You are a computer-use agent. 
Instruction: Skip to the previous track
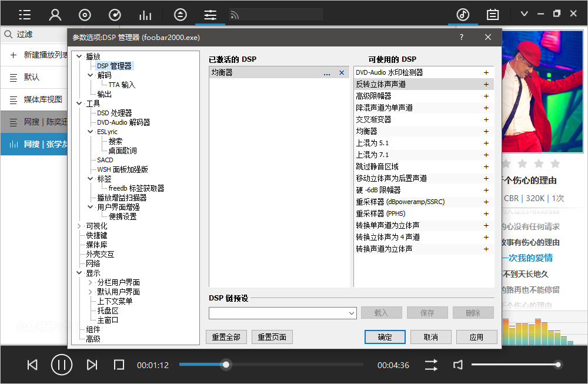coord(32,365)
